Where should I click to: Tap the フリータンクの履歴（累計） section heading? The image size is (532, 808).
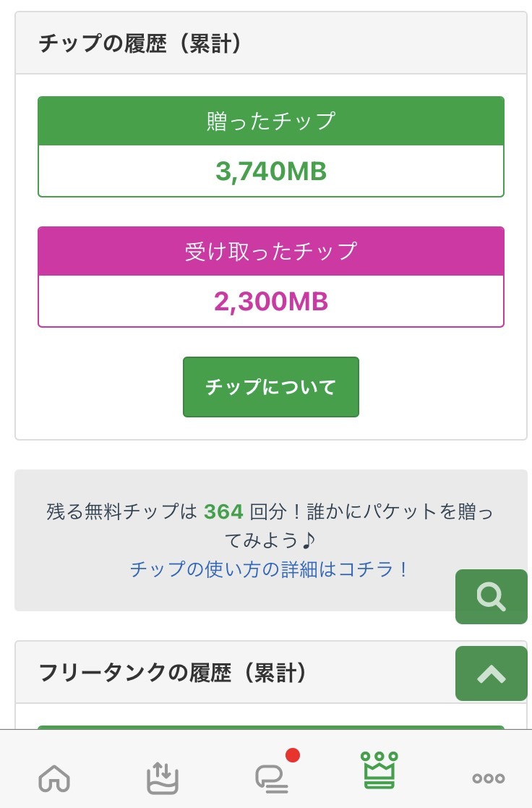tap(173, 673)
